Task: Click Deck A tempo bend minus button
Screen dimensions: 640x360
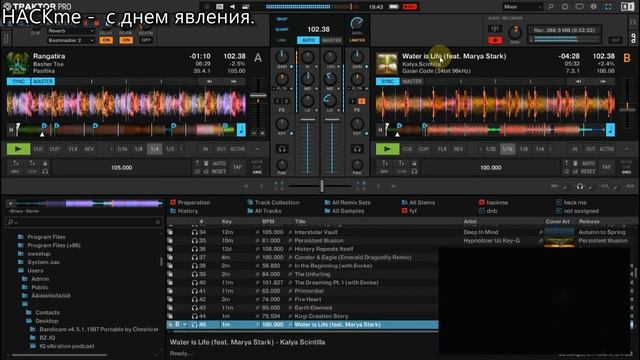Action: click(x=254, y=133)
